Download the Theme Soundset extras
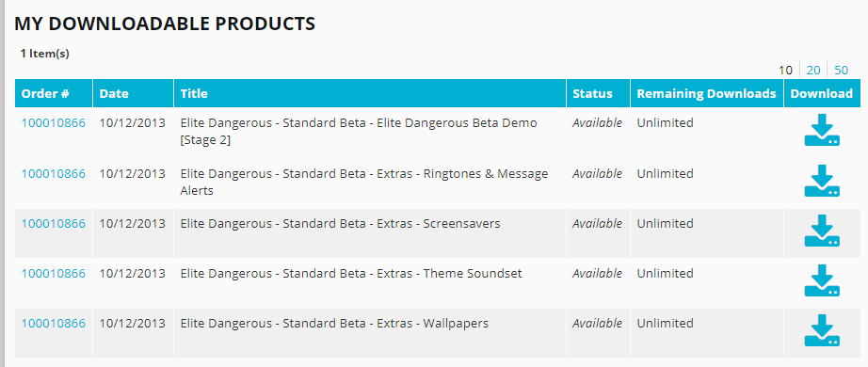The width and height of the screenshot is (868, 367). pos(822,280)
